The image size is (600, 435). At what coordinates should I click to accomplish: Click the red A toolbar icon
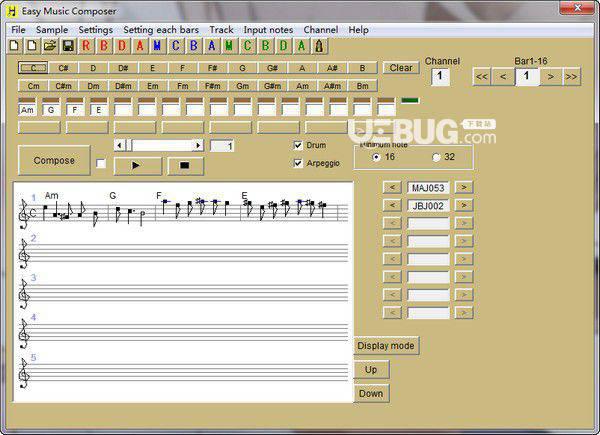pos(140,46)
